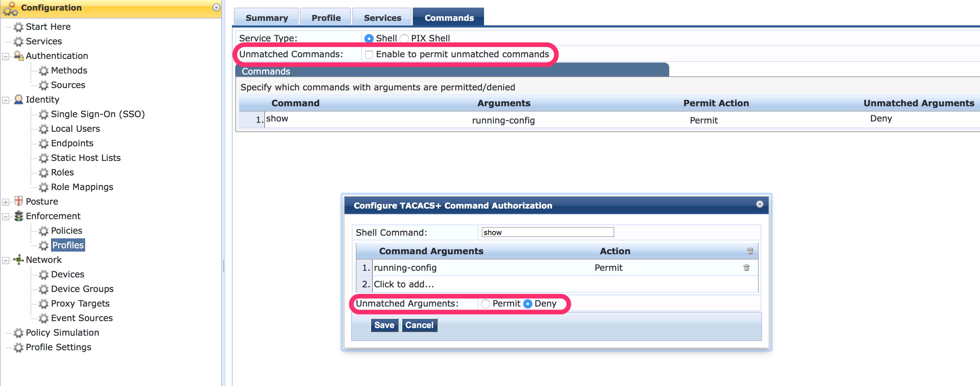Collapse the Enforcement tree section
The width and height of the screenshot is (980, 386).
[x=5, y=216]
